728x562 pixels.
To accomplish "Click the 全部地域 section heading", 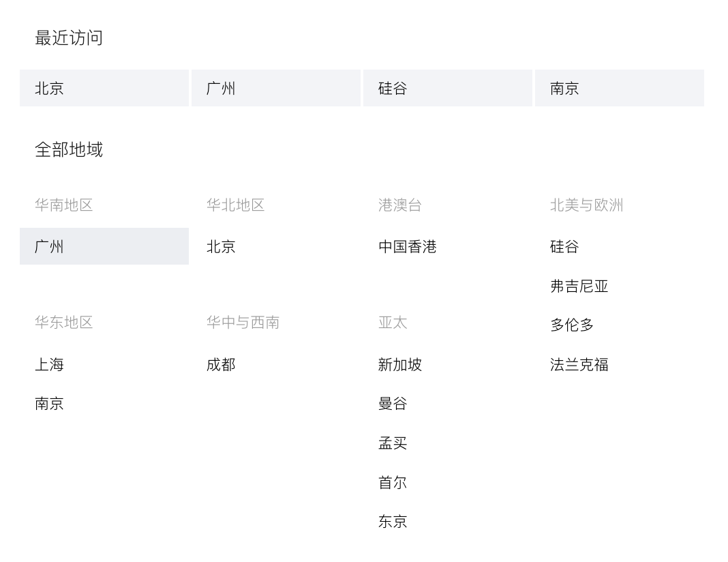I will [69, 149].
